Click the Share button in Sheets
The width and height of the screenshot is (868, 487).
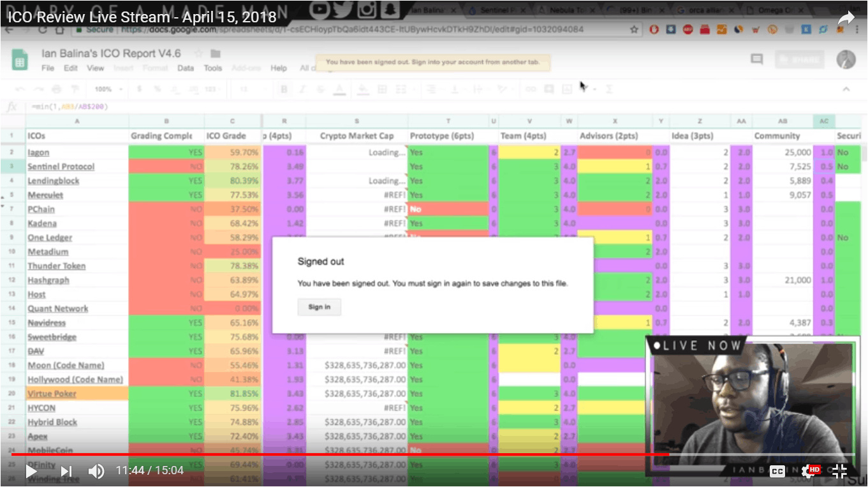[800, 59]
